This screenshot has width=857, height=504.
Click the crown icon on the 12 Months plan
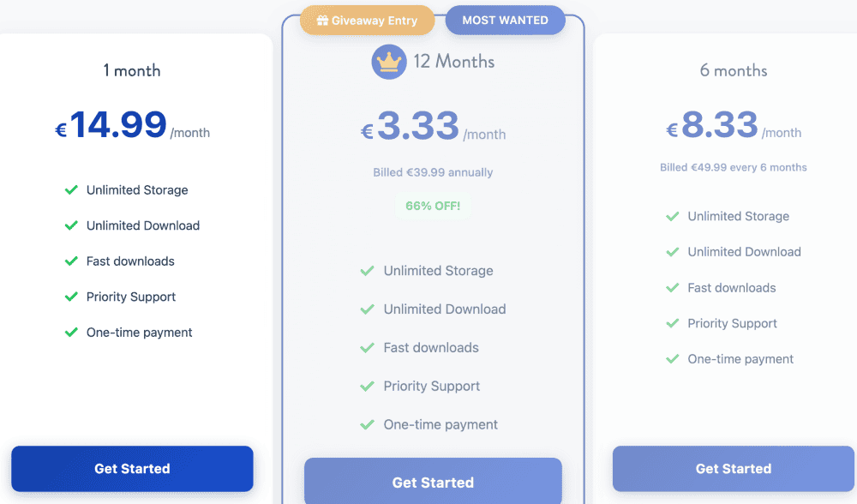pyautogui.click(x=388, y=62)
